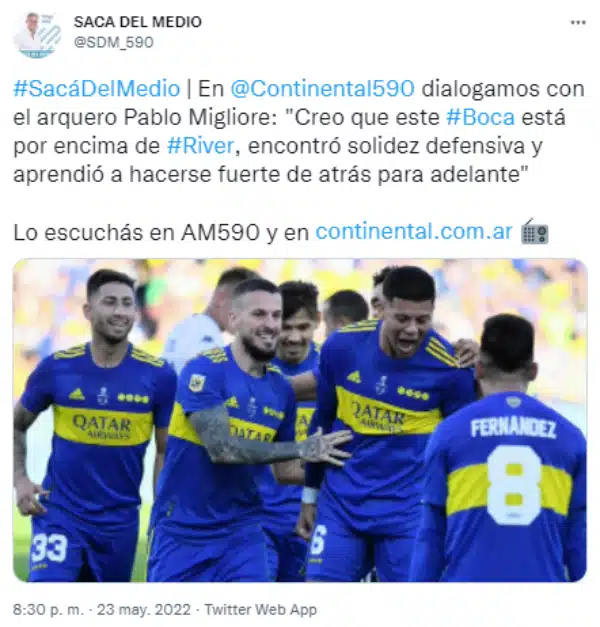
Task: Click the 8:30 p. m. timestamp
Action: (x=48, y=610)
